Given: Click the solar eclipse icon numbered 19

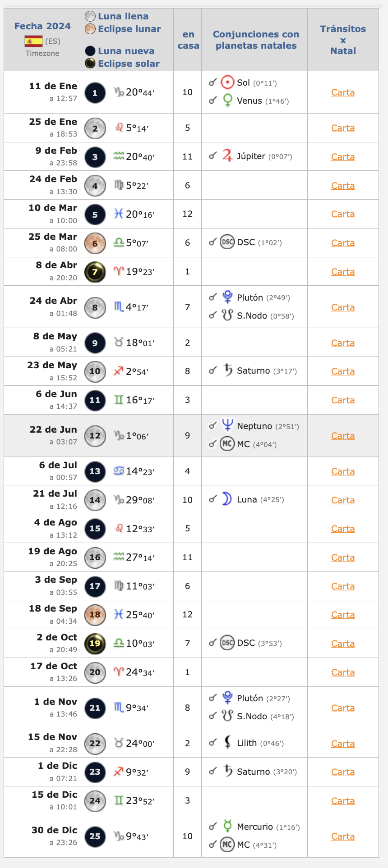Looking at the screenshot, I should click(95, 644).
